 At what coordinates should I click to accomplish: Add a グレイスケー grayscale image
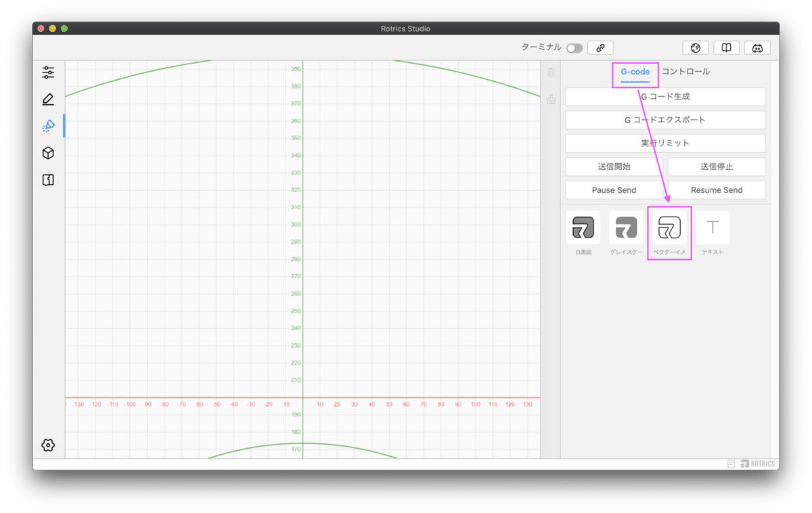pos(626,227)
